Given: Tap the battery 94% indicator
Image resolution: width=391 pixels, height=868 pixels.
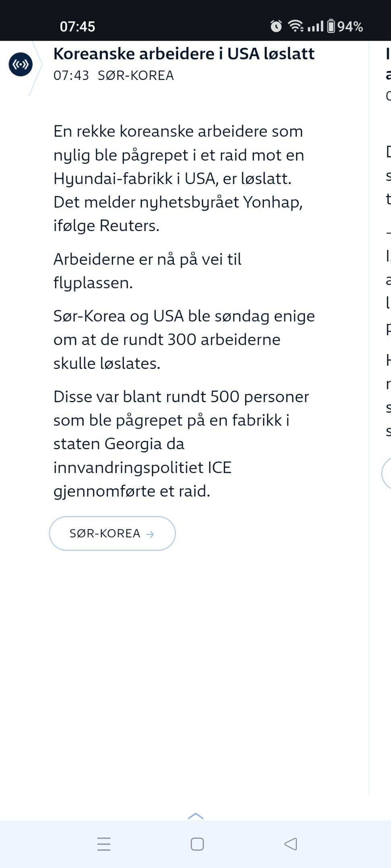Looking at the screenshot, I should click(345, 26).
